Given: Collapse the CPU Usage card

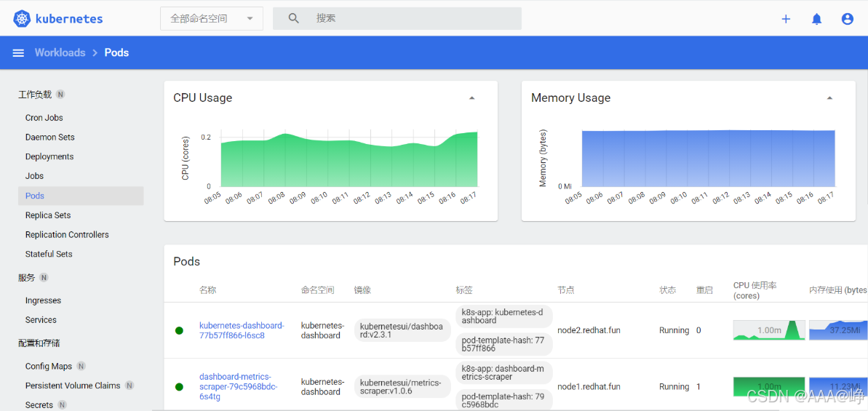Looking at the screenshot, I should 471,98.
